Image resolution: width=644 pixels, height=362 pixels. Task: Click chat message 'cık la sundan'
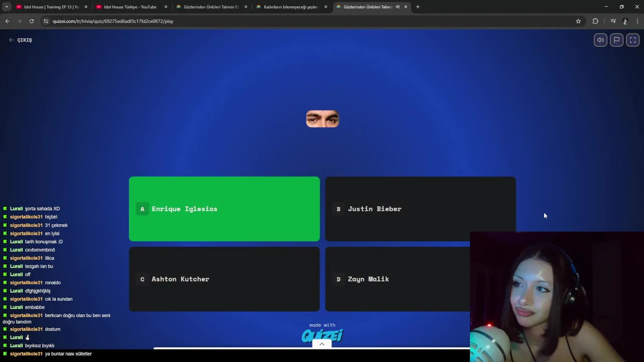click(x=59, y=299)
